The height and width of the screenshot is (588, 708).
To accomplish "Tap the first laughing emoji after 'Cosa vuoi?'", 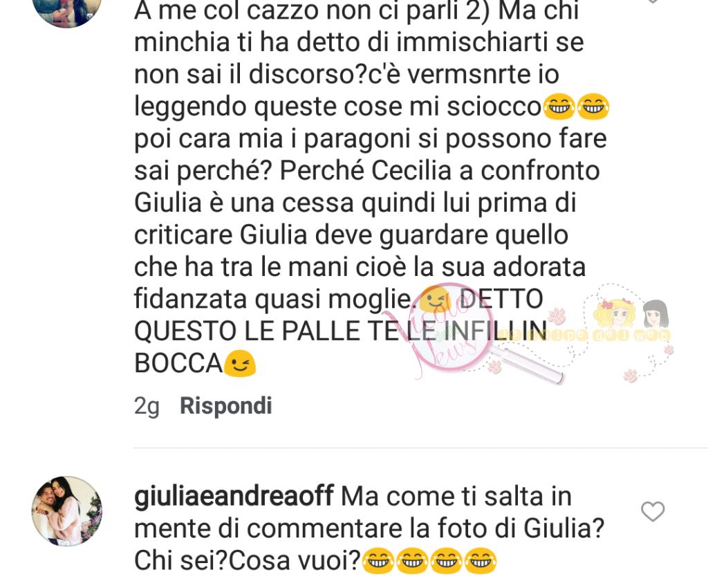I will [x=378, y=561].
